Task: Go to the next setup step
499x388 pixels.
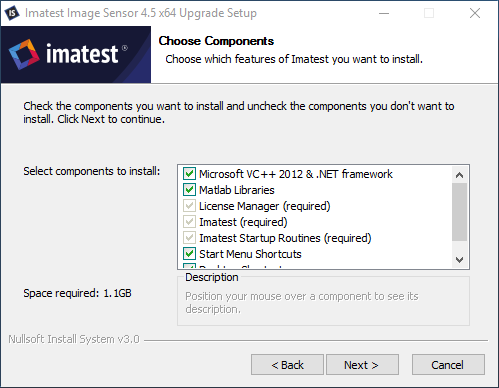Action: (362, 365)
